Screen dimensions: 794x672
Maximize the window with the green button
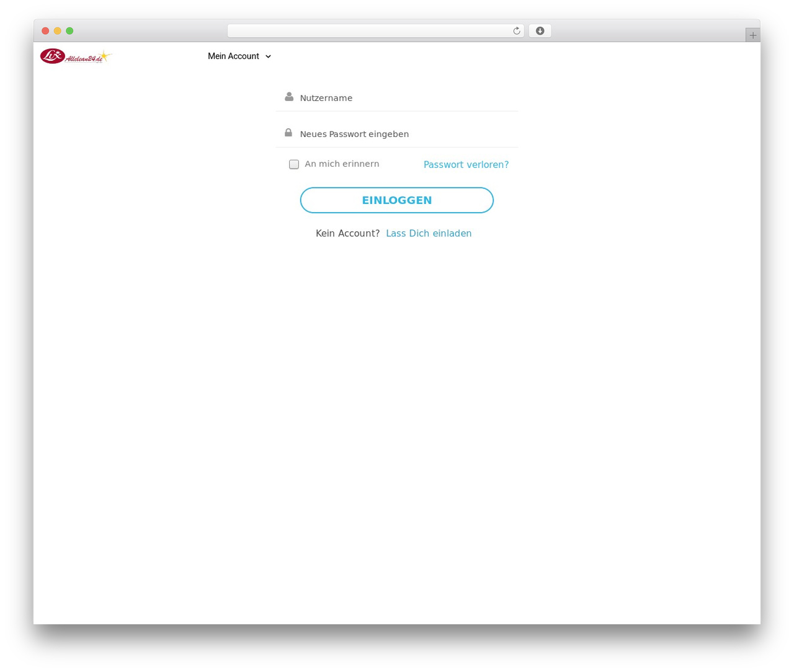(x=69, y=31)
